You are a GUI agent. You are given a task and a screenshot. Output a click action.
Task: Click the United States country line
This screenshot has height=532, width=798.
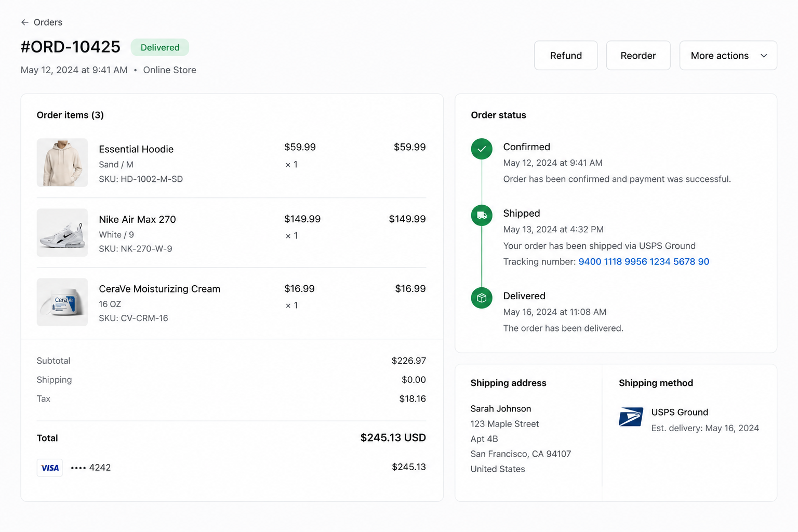498,469
